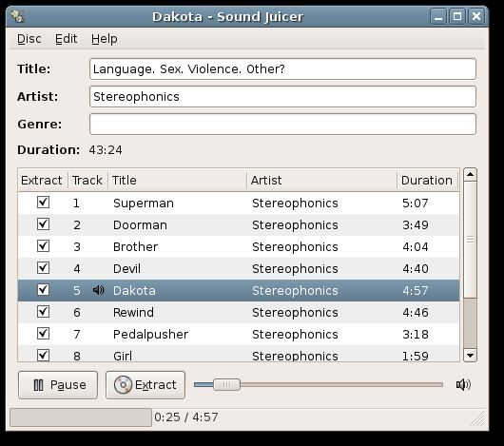Click the 3:18 duration of Pedalpusher
The image size is (504, 446).
coord(415,334)
